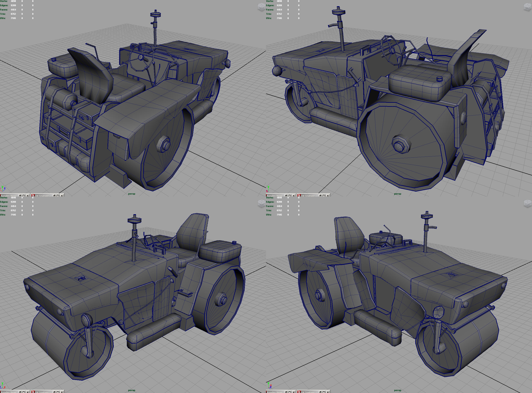Click the UV Texture Editor icon in the top-left viewport
This screenshot has height=393, width=532.
pyautogui.click(x=33, y=196)
